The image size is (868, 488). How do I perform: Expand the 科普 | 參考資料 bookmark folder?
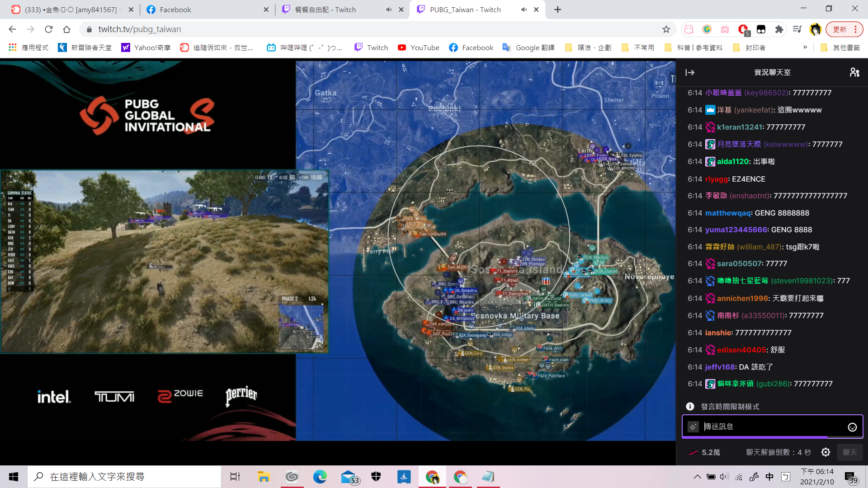tap(693, 47)
